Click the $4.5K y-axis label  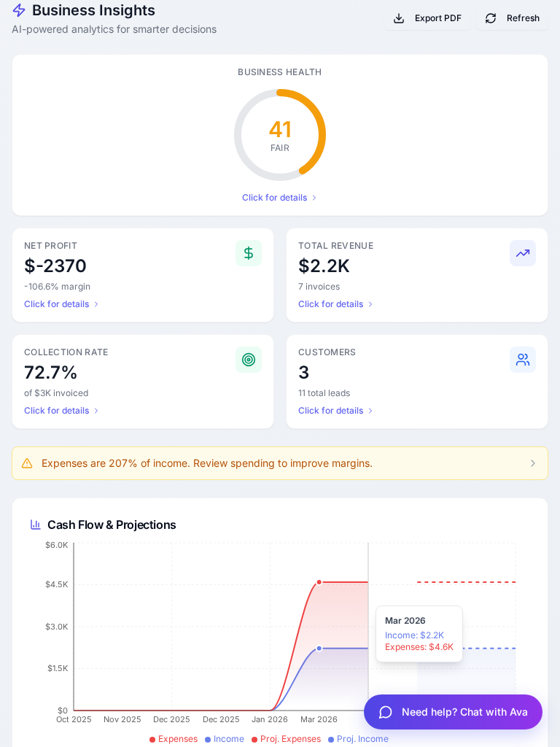tap(57, 584)
